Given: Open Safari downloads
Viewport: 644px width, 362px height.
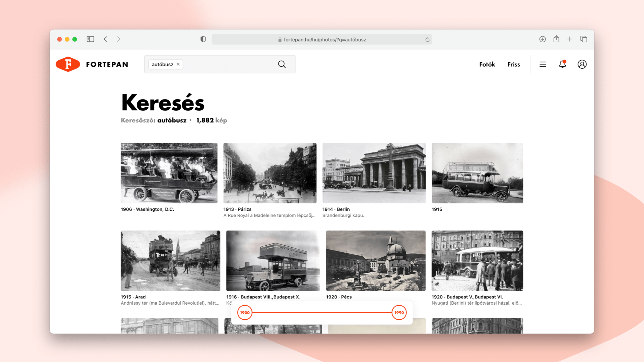Looking at the screenshot, I should pos(542,39).
